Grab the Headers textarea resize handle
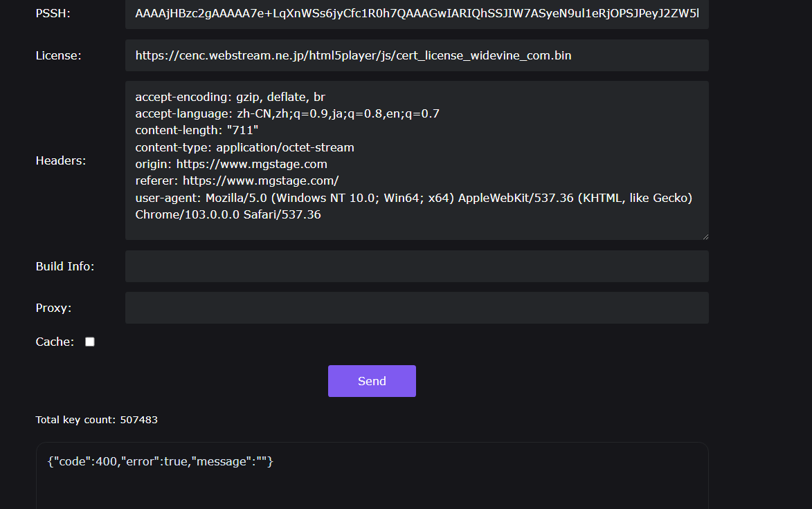This screenshot has height=509, width=812. 705,236
